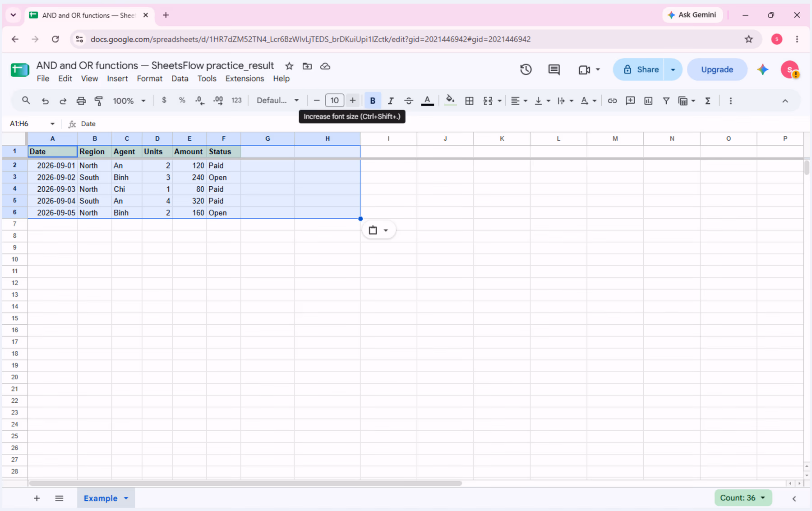This screenshot has width=812, height=511.
Task: Open the Default font dropdown
Action: pyautogui.click(x=277, y=101)
